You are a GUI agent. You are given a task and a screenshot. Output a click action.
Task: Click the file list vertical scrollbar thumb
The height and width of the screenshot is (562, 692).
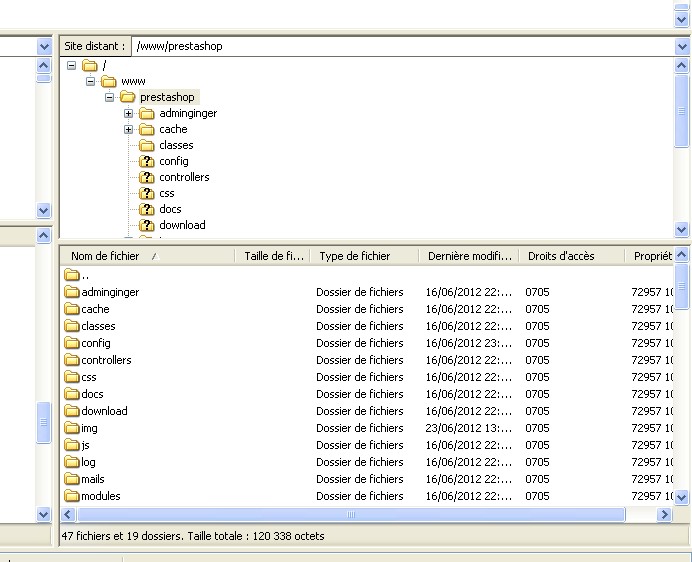coord(682,286)
